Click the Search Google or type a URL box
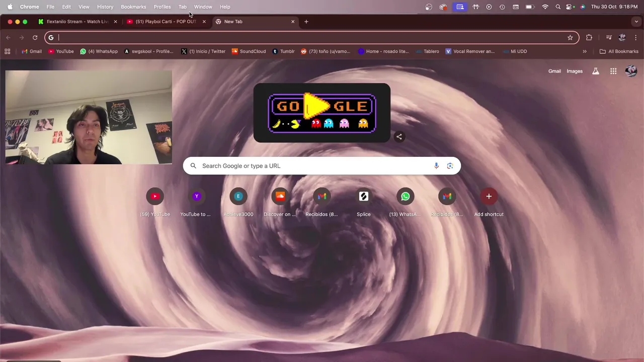This screenshot has width=644, height=362. pos(322,166)
